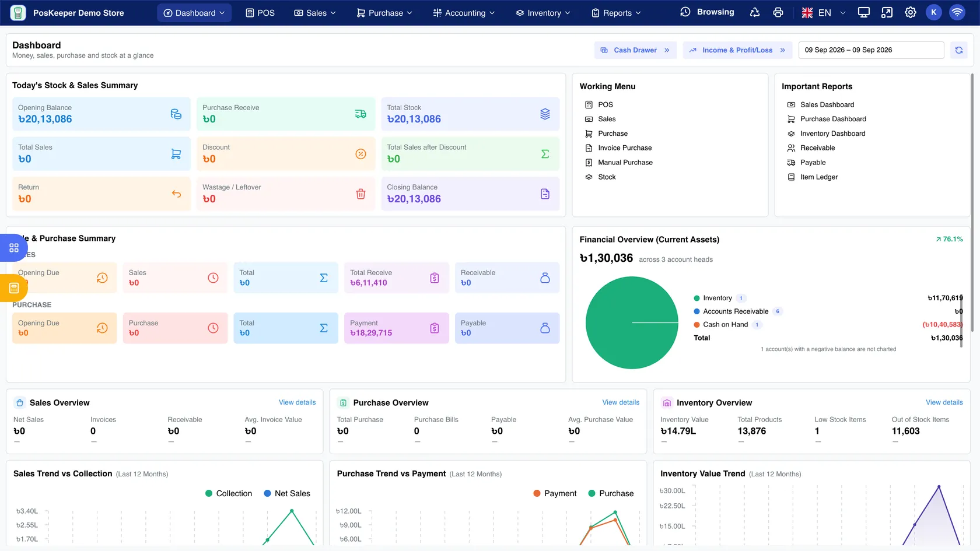
Task: Open View details for Inventory Overview
Action: pos(944,403)
